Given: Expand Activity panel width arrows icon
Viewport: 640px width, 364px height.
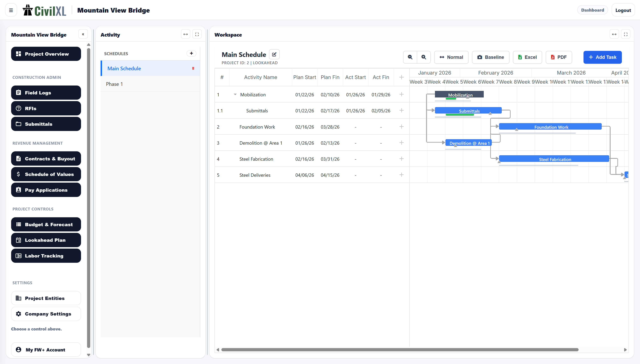Looking at the screenshot, I should (185, 34).
